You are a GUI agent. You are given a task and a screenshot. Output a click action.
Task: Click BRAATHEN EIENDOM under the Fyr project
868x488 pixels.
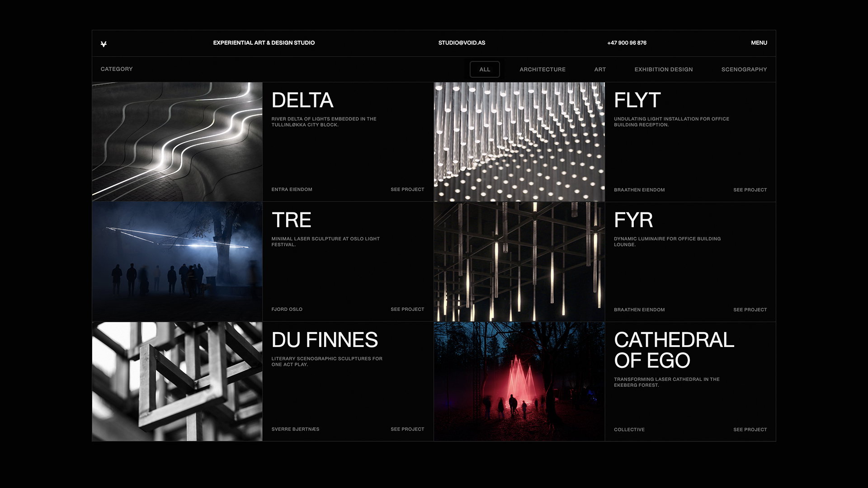[639, 310]
